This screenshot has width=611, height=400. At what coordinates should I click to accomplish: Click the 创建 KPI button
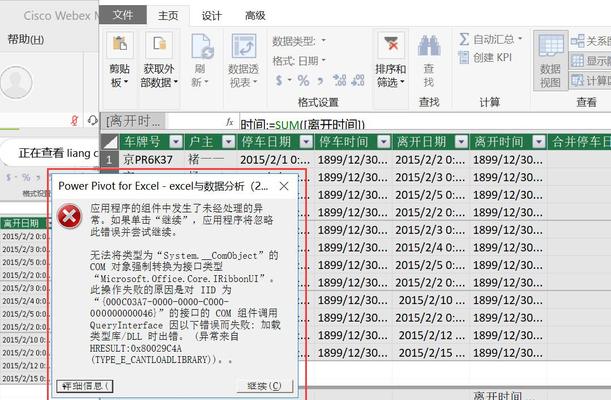[486, 58]
